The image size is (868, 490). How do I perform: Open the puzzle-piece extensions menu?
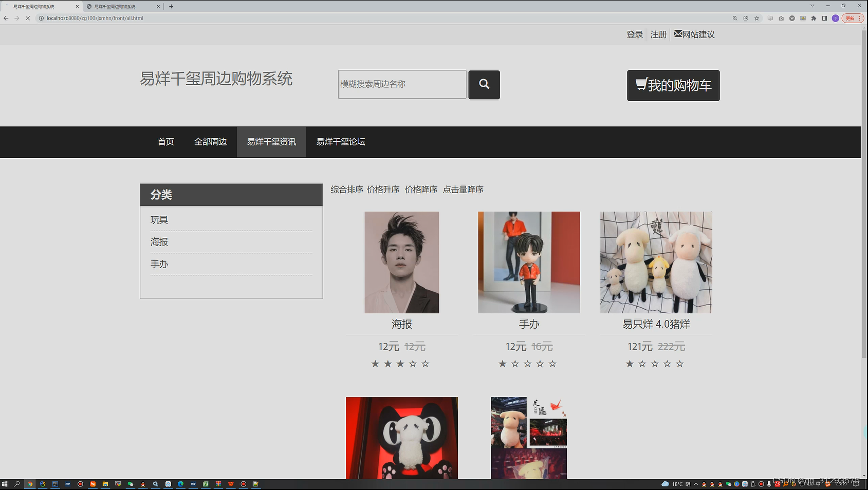(814, 18)
